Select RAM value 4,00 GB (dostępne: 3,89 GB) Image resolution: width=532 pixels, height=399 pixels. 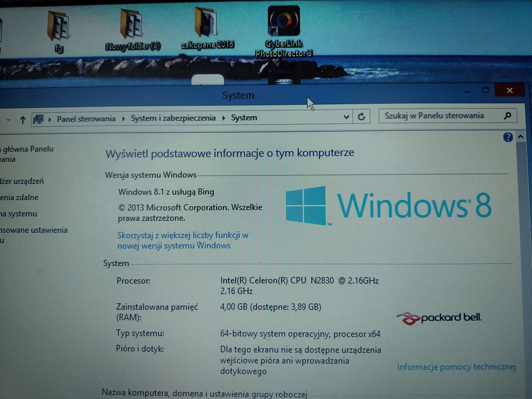coord(271,307)
